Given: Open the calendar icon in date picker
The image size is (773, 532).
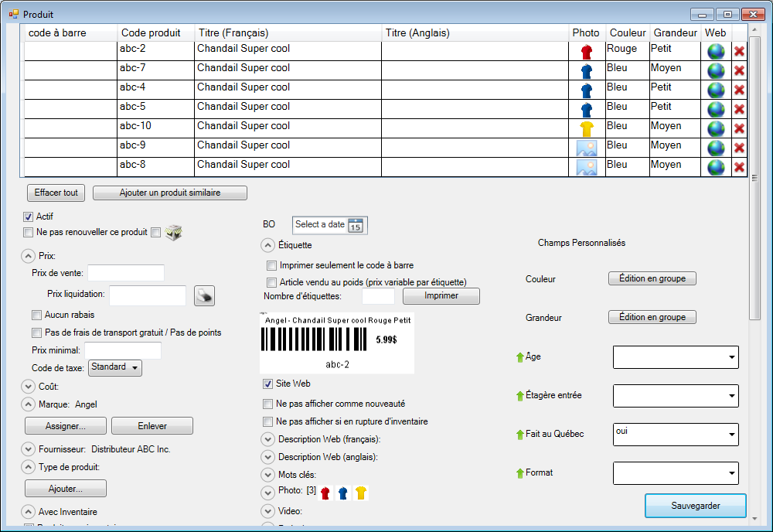Looking at the screenshot, I should pyautogui.click(x=356, y=225).
